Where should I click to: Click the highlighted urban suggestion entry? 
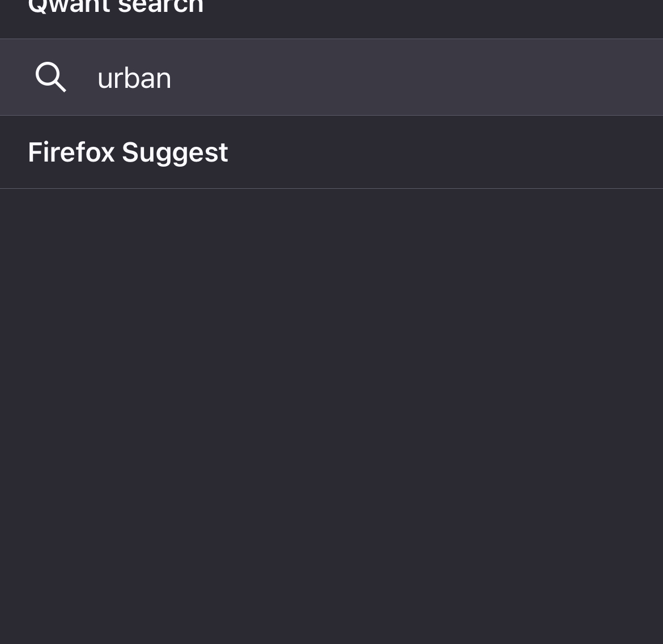pos(331,77)
